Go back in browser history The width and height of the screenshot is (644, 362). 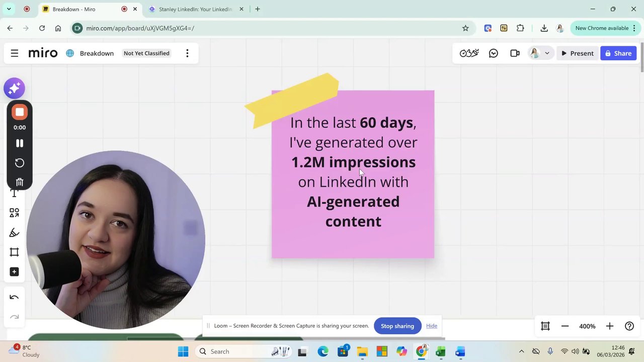10,28
